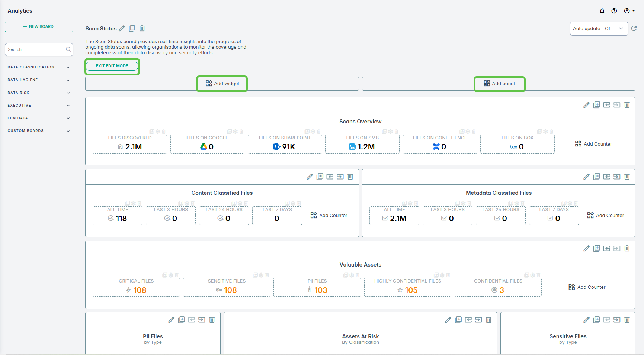Click the Exit Edit Mode button
Screen dimensions: 644x355
click(x=112, y=66)
